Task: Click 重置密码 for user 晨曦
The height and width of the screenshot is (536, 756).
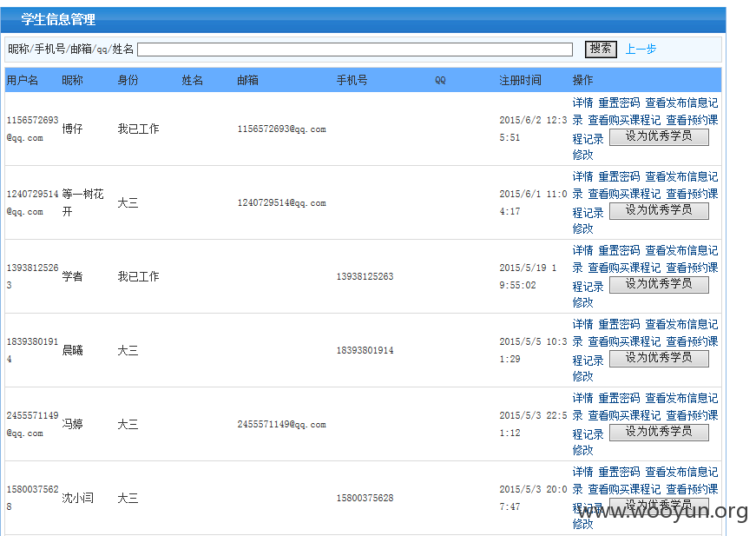Action: coord(619,324)
